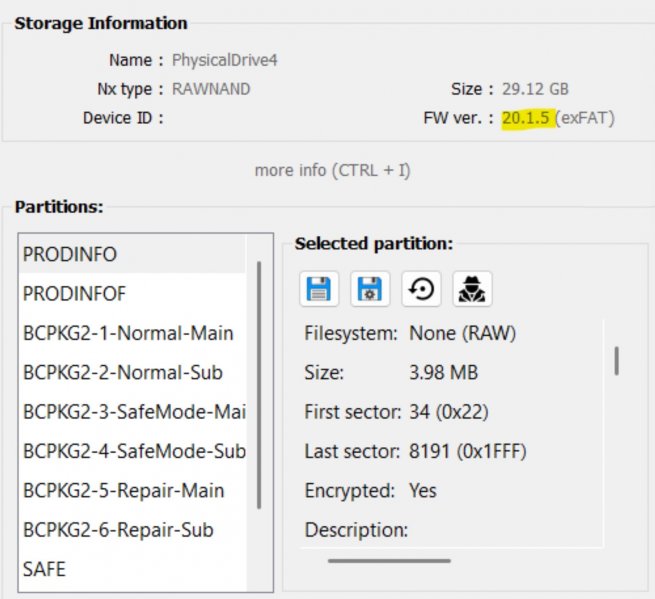Select BCPKG2-3-SafeMode-Main partition
The width and height of the screenshot is (655, 599).
134,411
